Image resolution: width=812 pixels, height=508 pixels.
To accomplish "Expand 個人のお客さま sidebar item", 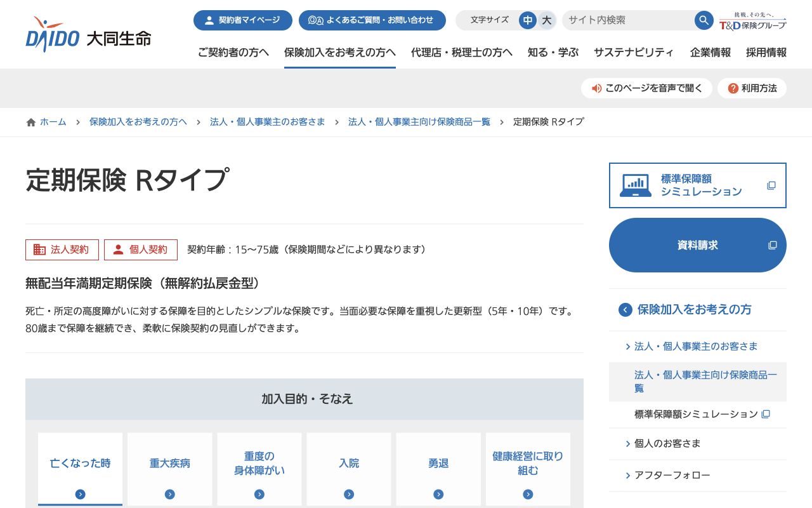I will click(x=698, y=443).
